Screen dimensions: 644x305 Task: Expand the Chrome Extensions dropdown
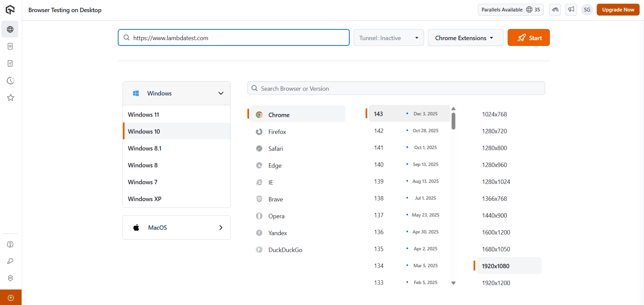[465, 37]
